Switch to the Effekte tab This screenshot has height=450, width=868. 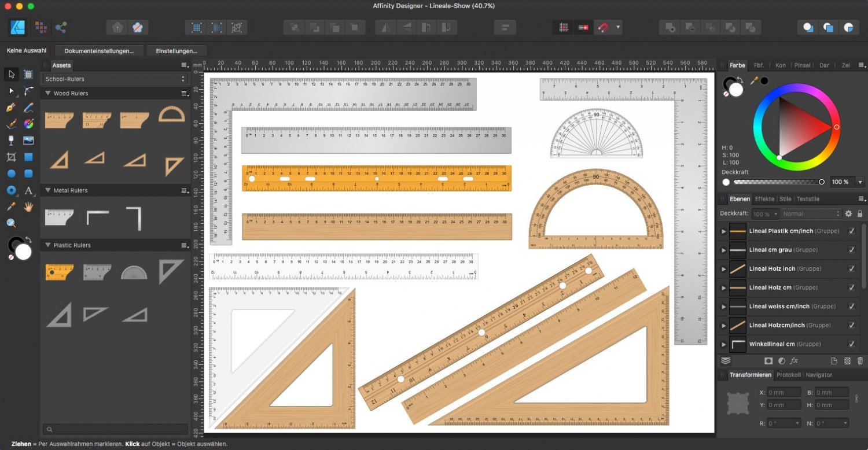tap(764, 199)
